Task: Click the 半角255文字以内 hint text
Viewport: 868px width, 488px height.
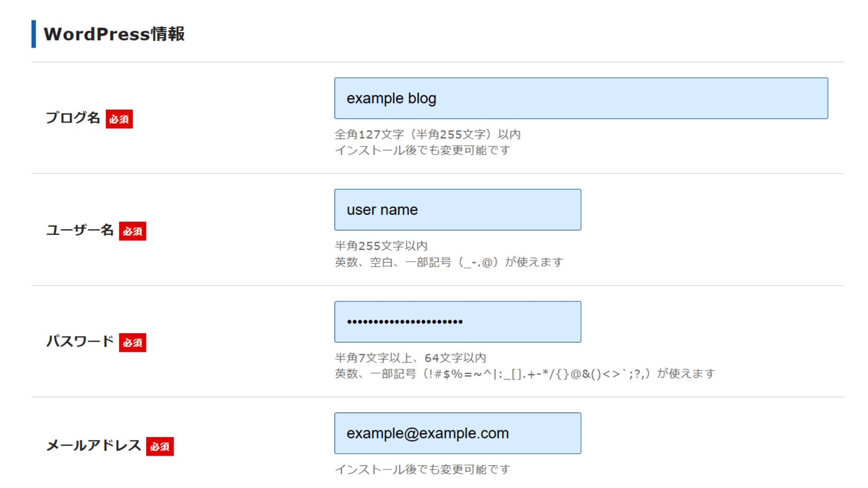Action: click(x=381, y=246)
